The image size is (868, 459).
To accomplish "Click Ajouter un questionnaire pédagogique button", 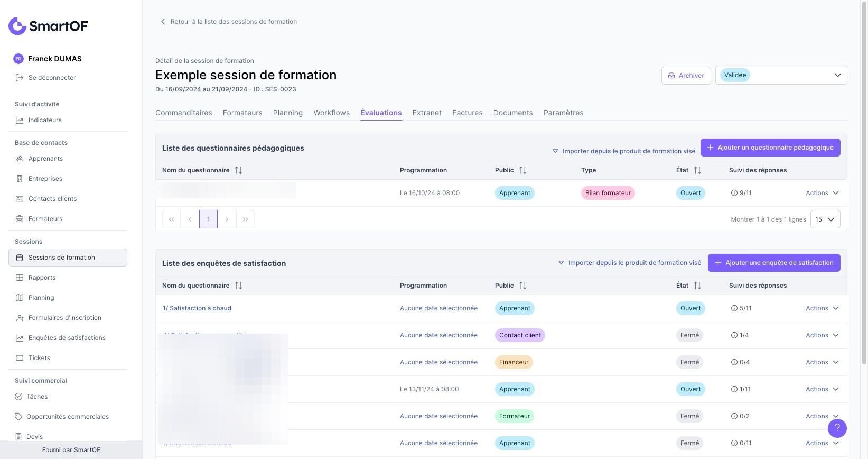I will [x=770, y=148].
